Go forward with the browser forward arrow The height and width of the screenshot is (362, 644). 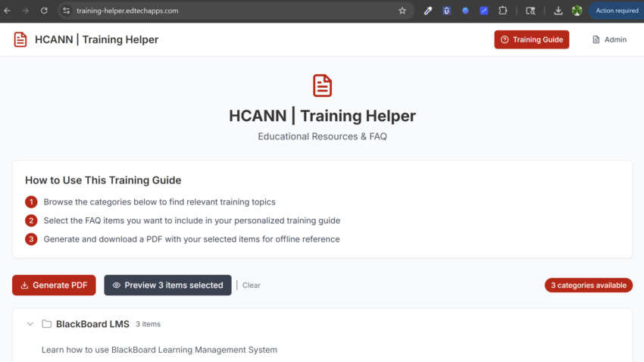(x=26, y=11)
